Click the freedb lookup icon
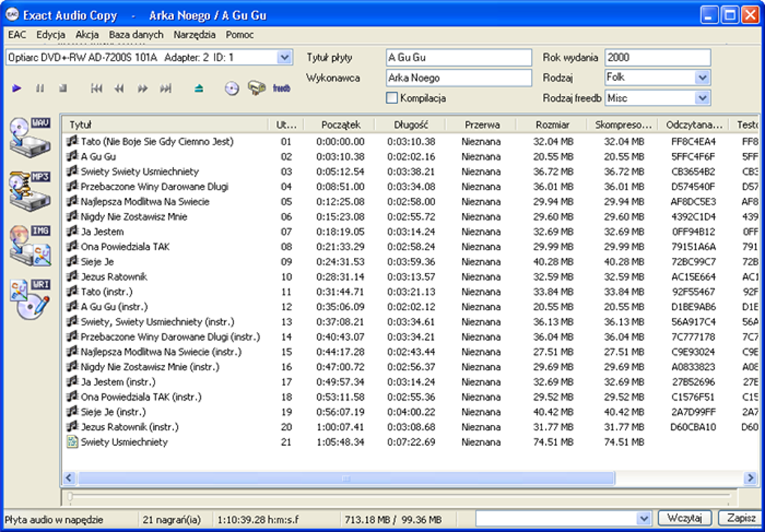The height and width of the screenshot is (532, 765). pyautogui.click(x=281, y=88)
